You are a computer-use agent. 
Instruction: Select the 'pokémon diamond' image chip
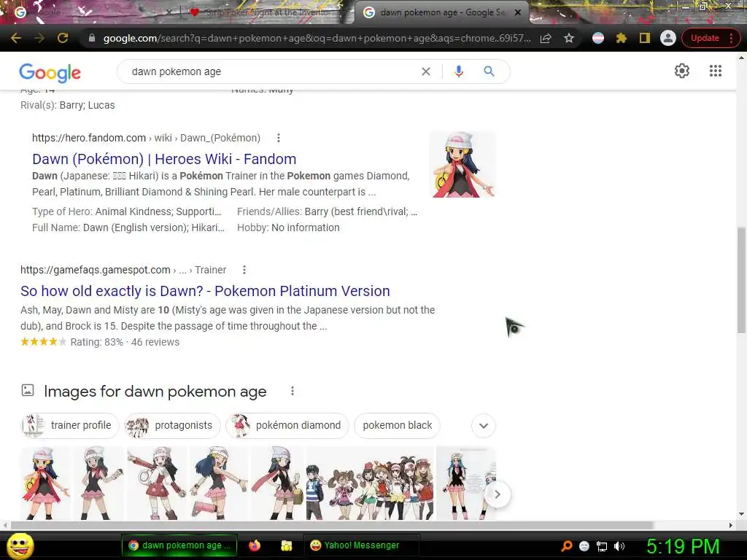pos(287,425)
